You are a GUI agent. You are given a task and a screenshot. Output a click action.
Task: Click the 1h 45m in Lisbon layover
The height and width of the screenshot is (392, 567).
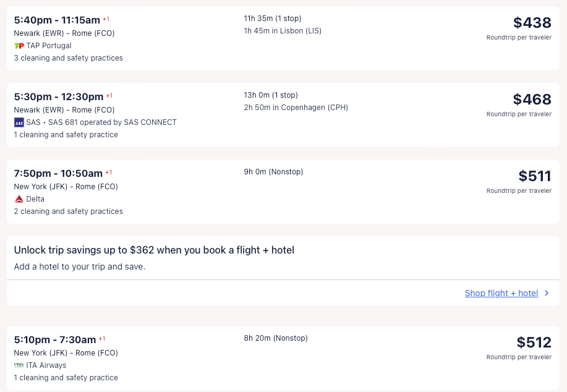pyautogui.click(x=283, y=31)
